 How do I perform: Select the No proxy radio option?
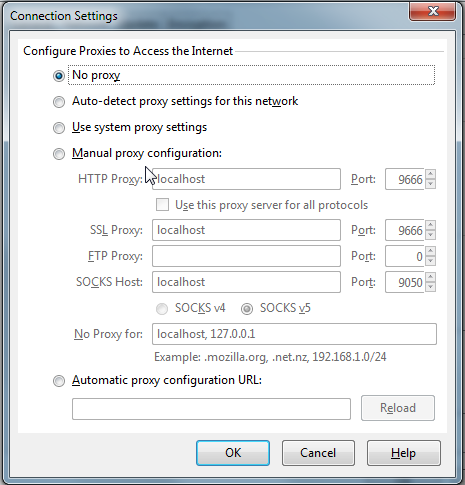pyautogui.click(x=59, y=76)
